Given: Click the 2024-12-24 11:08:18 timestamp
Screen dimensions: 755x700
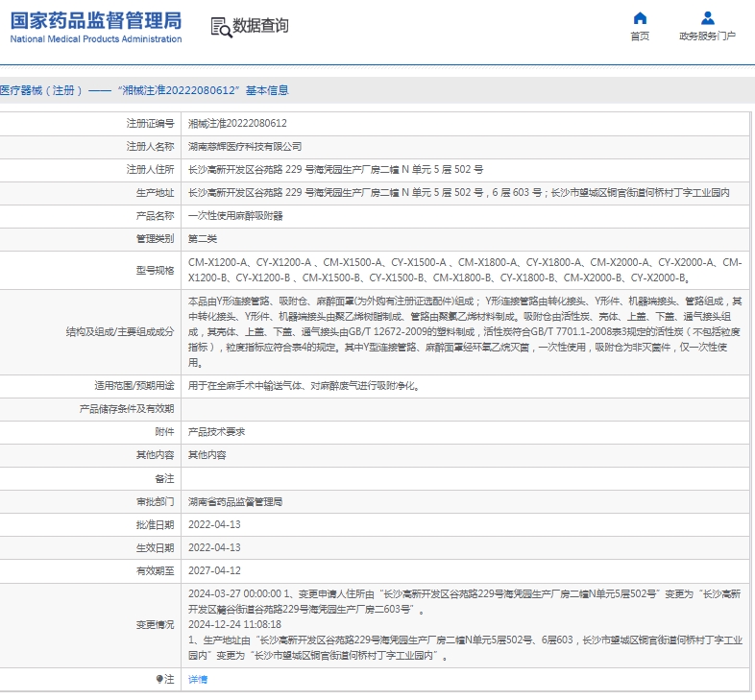Looking at the screenshot, I should pos(234,624).
